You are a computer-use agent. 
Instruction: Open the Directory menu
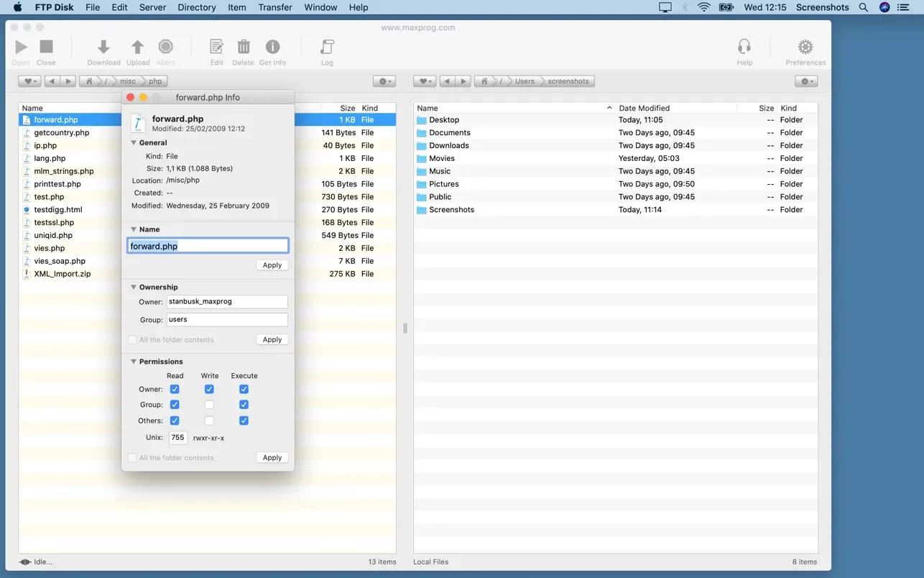196,7
